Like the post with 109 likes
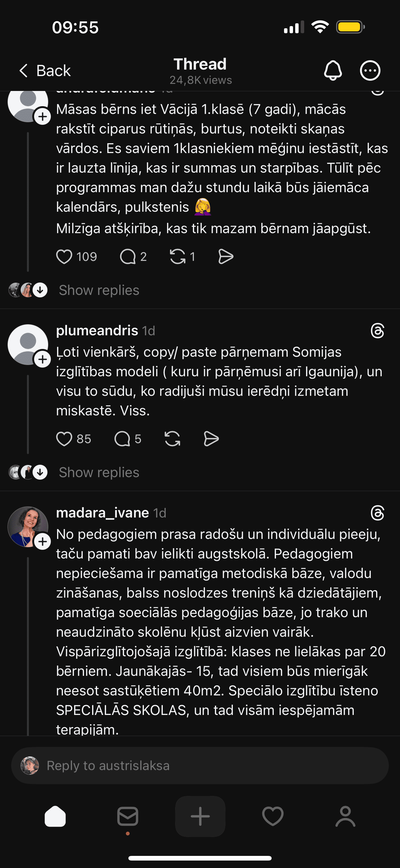Screen dimensions: 400x868 (64, 257)
